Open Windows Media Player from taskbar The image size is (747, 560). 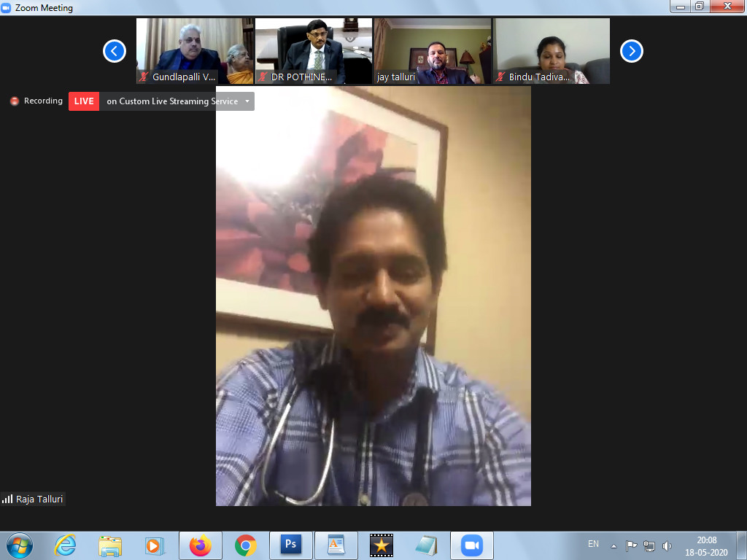154,545
